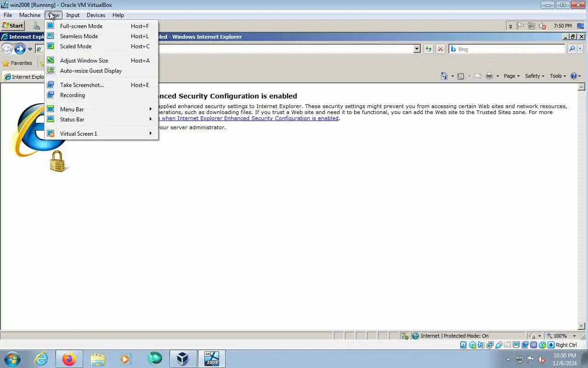The height and width of the screenshot is (368, 588).
Task: Click vertical scrollbar down arrow
Action: click(x=581, y=326)
